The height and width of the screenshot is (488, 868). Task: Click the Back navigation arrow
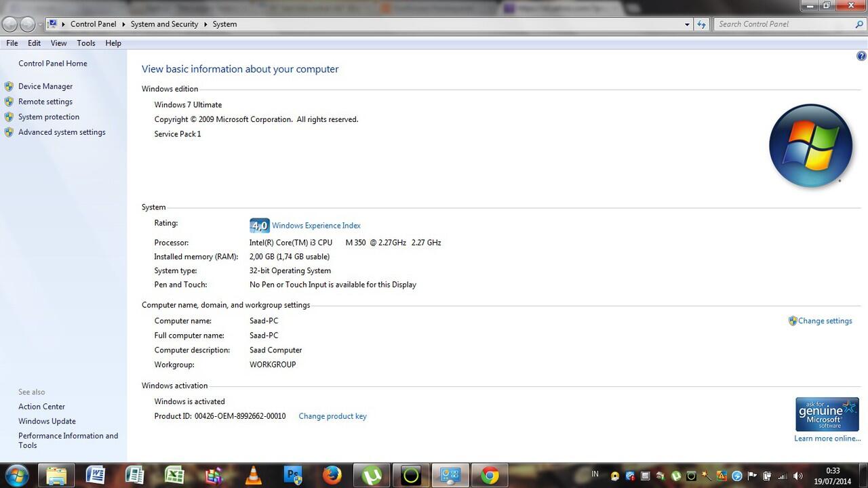pyautogui.click(x=9, y=24)
